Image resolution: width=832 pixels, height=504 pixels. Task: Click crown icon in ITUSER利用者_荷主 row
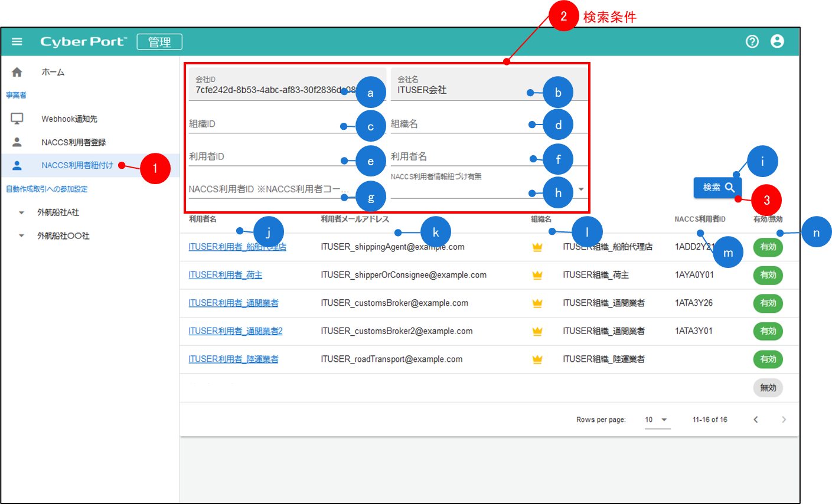(x=537, y=275)
